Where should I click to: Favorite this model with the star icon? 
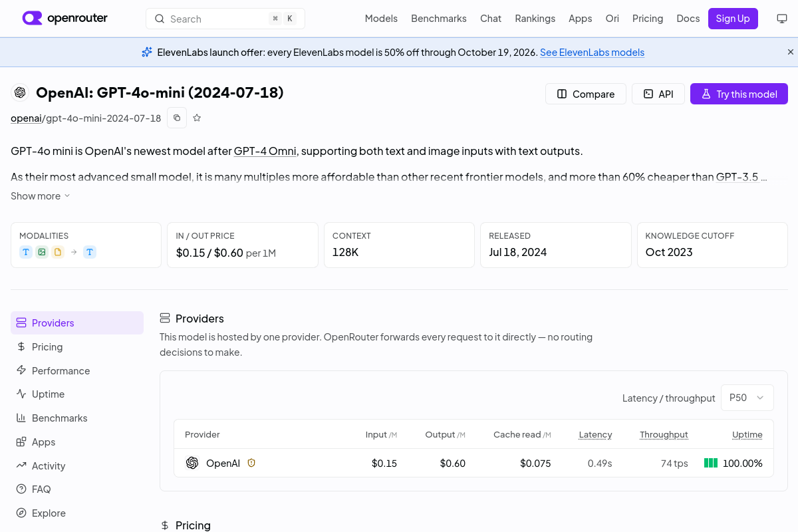click(x=197, y=118)
